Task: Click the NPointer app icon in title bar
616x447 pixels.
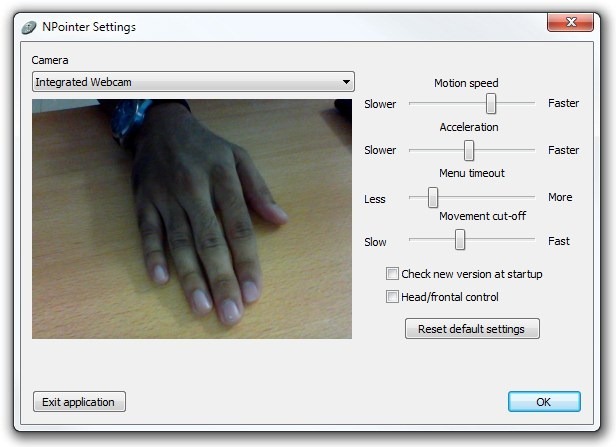Action: click(29, 27)
